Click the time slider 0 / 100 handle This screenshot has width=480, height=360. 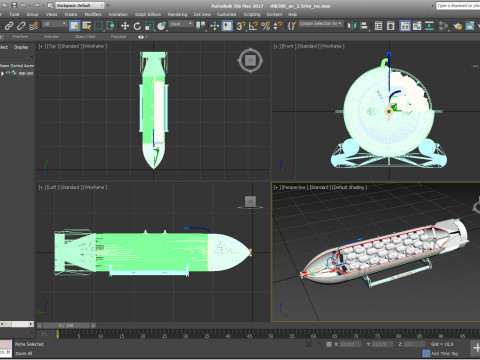[x=66, y=325]
